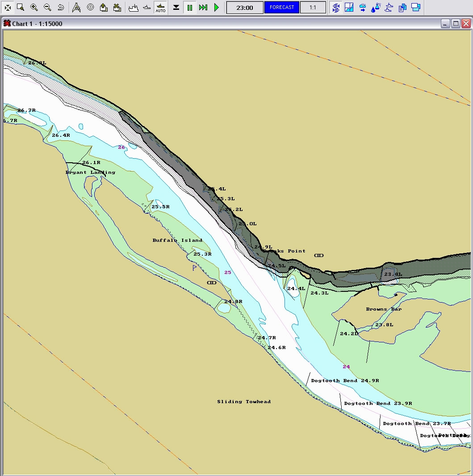
Task: Click the blue FORECAST button
Action: pyautogui.click(x=281, y=8)
